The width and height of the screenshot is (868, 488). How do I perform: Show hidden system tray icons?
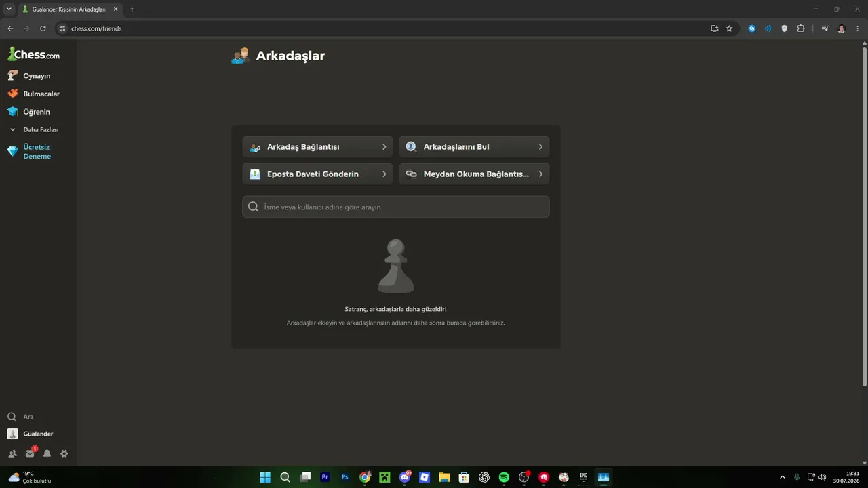point(782,477)
